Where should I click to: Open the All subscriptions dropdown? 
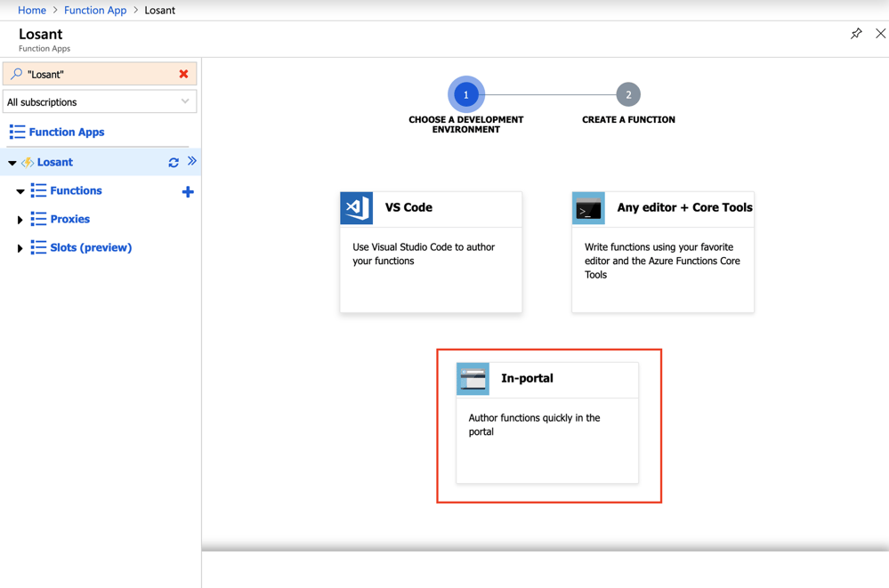186,101
